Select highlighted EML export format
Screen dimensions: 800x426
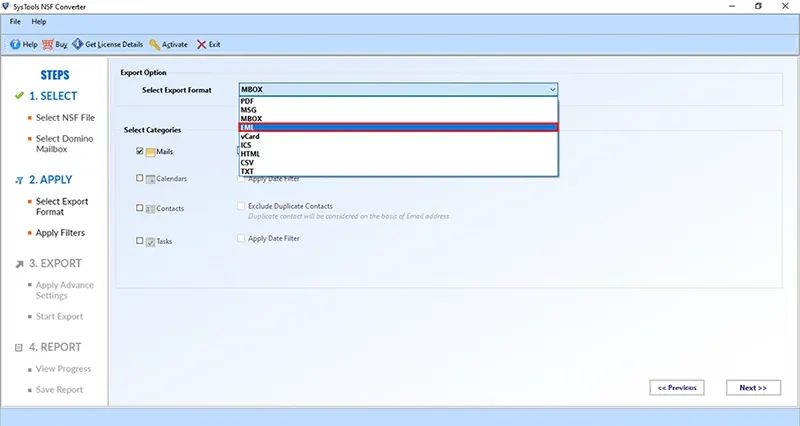pyautogui.click(x=398, y=128)
